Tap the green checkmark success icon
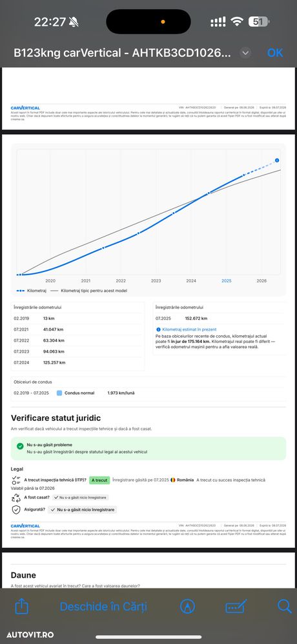Viewport: 297px width, 644px height. click(20, 446)
